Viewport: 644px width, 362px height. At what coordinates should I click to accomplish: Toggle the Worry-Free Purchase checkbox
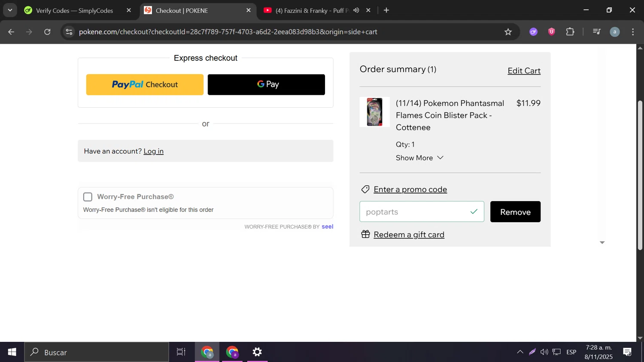point(88,197)
